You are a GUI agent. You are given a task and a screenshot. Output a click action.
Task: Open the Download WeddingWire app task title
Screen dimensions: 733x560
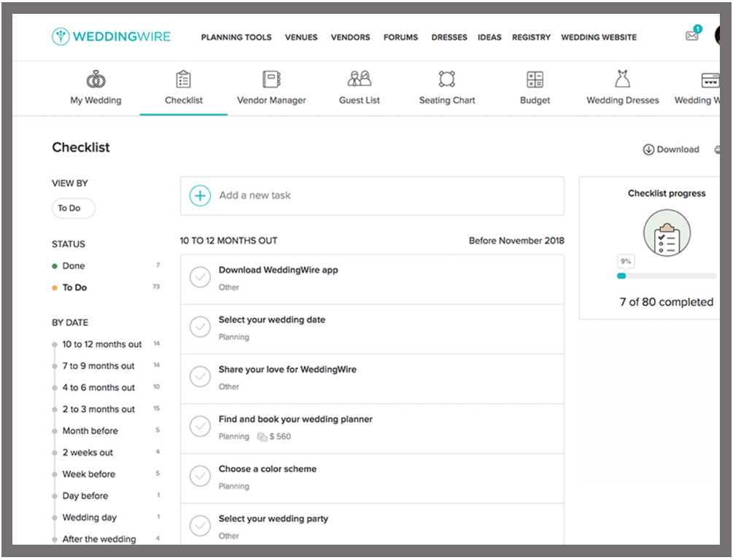coord(278,270)
